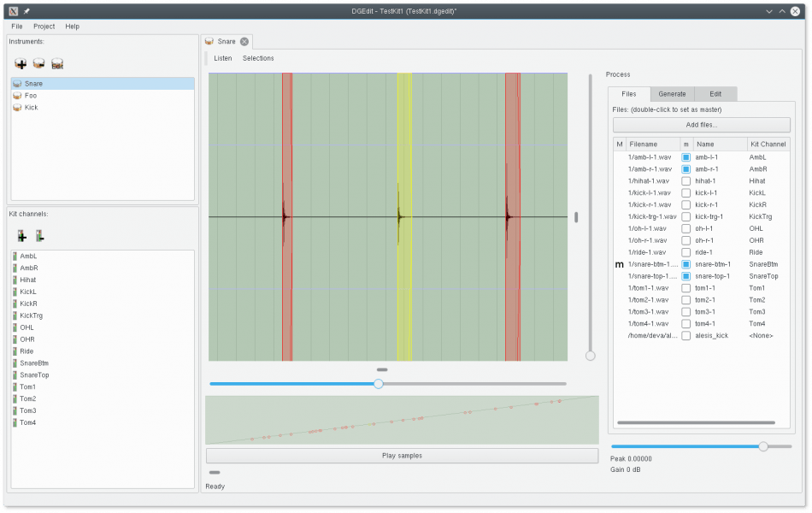Select Tom2 kit channel
812x513 pixels.
pyautogui.click(x=103, y=399)
